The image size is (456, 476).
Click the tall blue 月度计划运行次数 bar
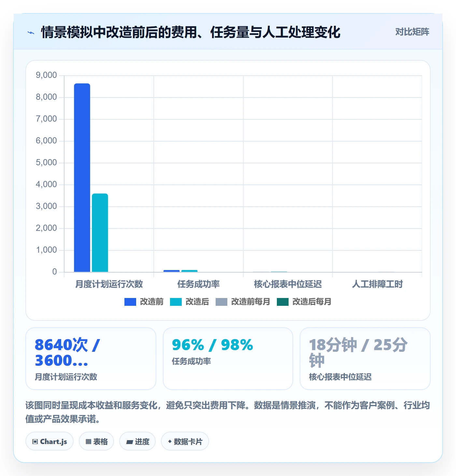(x=82, y=178)
